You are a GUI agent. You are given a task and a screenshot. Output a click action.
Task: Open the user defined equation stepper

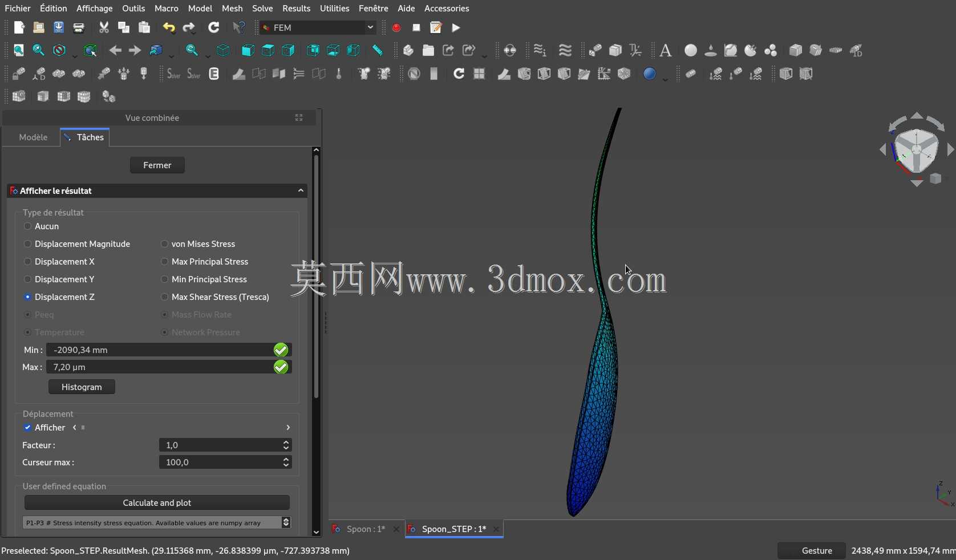(x=286, y=522)
